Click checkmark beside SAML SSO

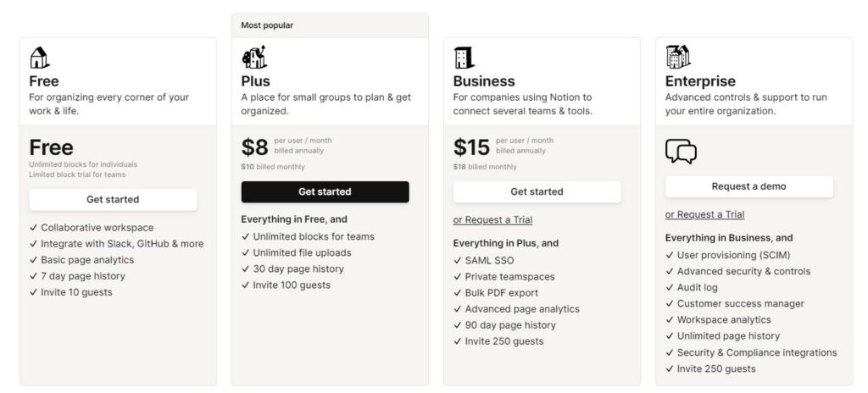click(x=458, y=261)
